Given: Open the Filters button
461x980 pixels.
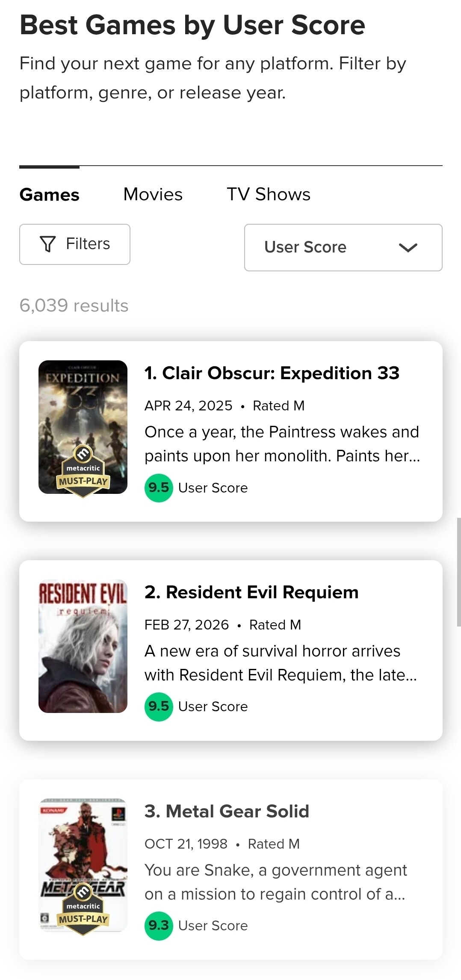Looking at the screenshot, I should click(x=75, y=244).
